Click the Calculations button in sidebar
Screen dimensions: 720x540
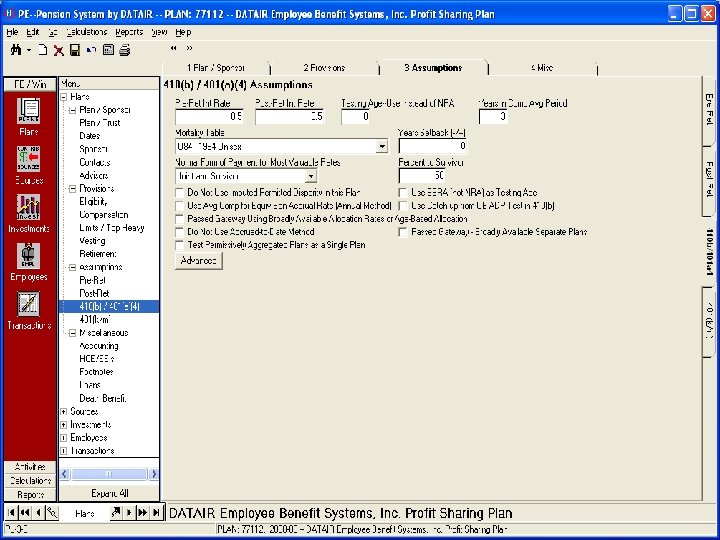(x=30, y=481)
